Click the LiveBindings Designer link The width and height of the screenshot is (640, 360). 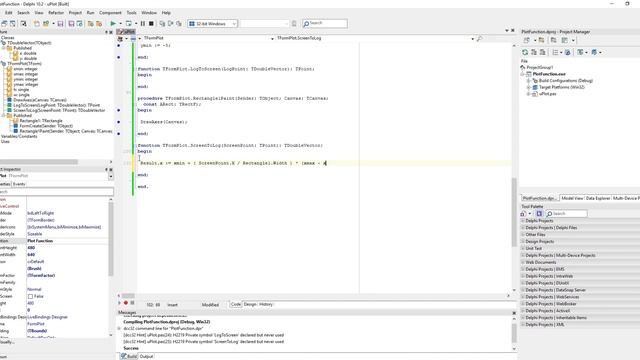[x=47, y=317]
